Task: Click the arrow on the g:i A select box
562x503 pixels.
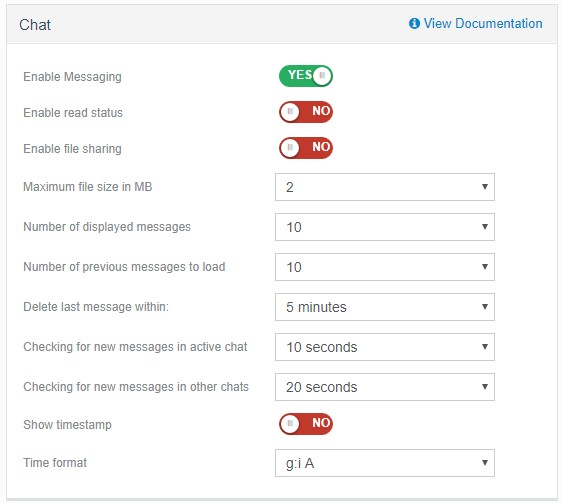Action: [485, 462]
